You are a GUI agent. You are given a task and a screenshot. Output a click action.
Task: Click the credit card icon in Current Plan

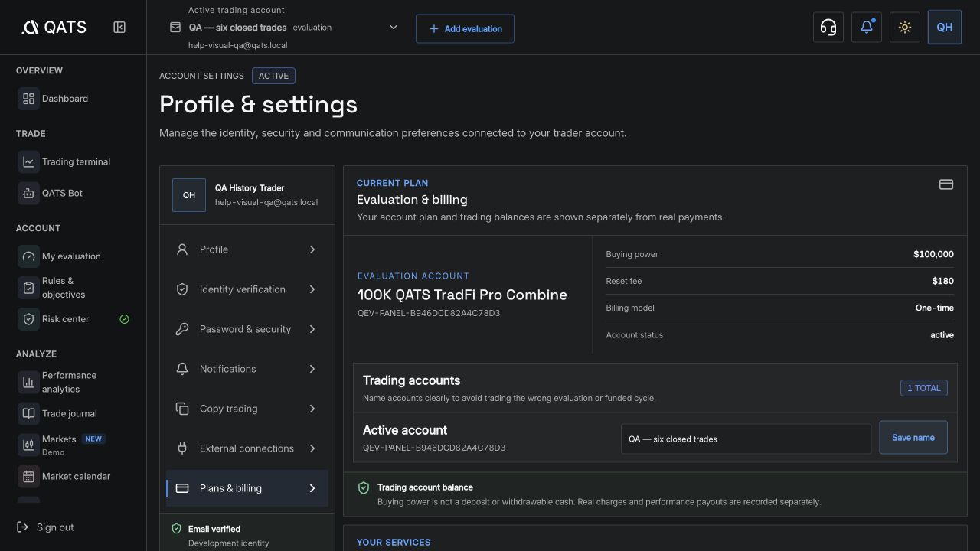(x=946, y=184)
